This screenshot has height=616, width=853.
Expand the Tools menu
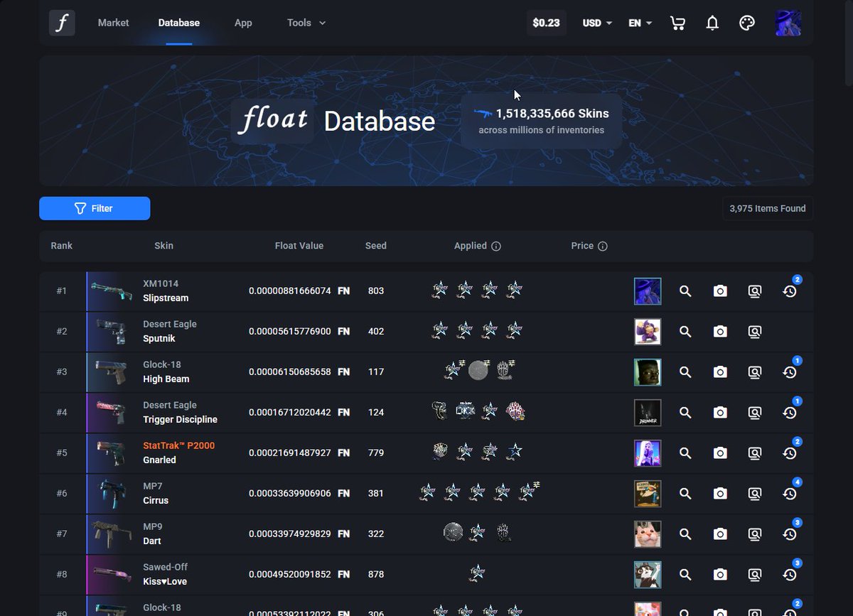coord(306,23)
